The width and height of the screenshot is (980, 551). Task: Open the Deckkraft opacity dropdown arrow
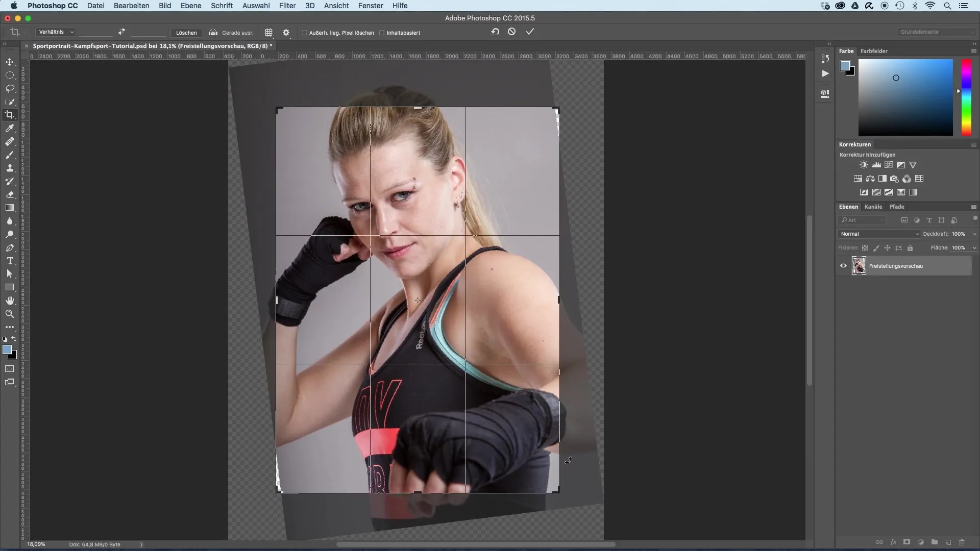974,234
